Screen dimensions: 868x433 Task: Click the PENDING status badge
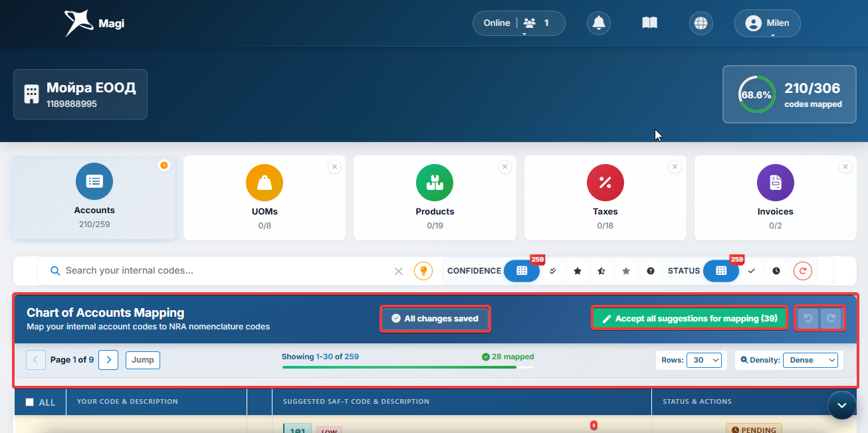(754, 429)
